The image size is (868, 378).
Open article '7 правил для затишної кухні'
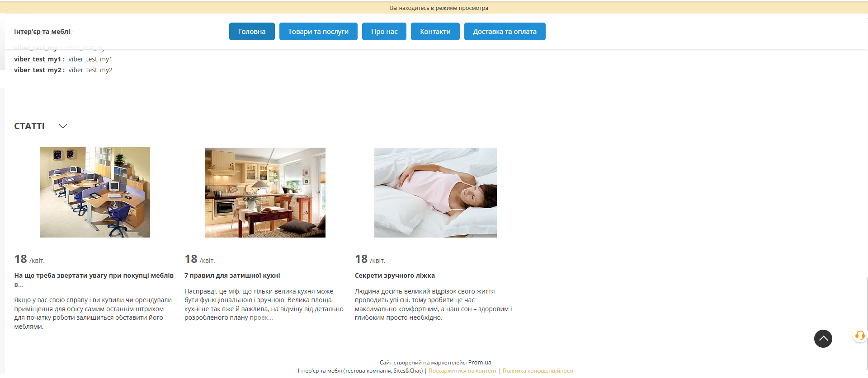232,275
